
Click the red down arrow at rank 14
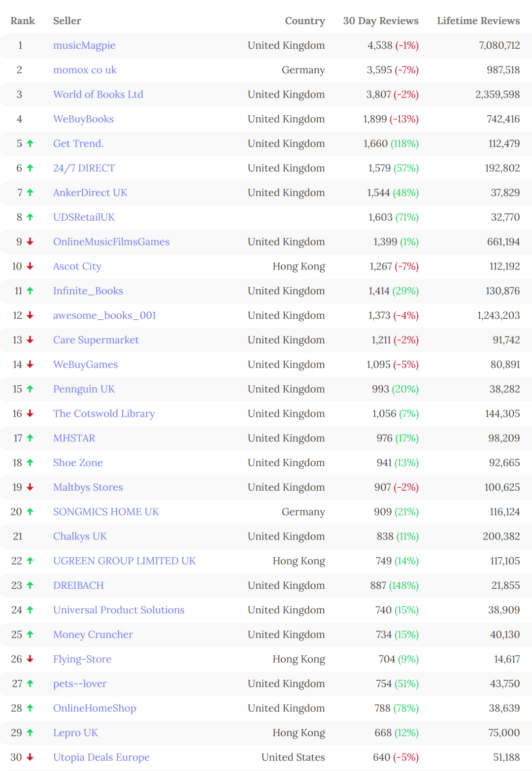(x=30, y=364)
